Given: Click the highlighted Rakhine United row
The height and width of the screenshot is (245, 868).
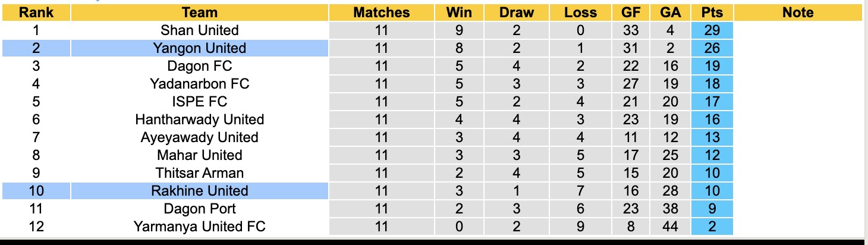Looking at the screenshot, I should coord(200,191).
